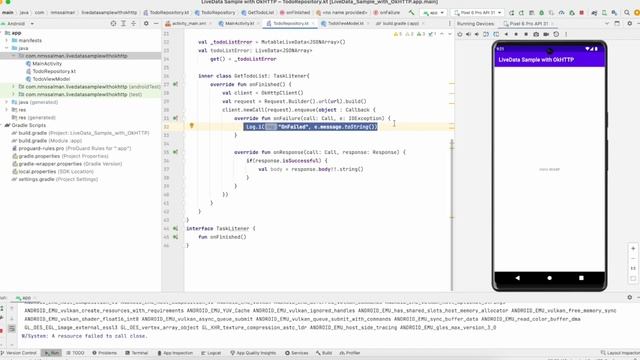Screen dimensions: 640x360
Task: Open Terminal tool window
Action: click(x=137, y=353)
